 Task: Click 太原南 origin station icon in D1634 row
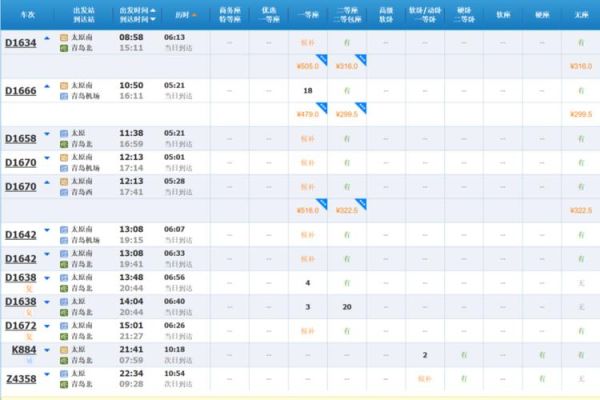coord(64,38)
